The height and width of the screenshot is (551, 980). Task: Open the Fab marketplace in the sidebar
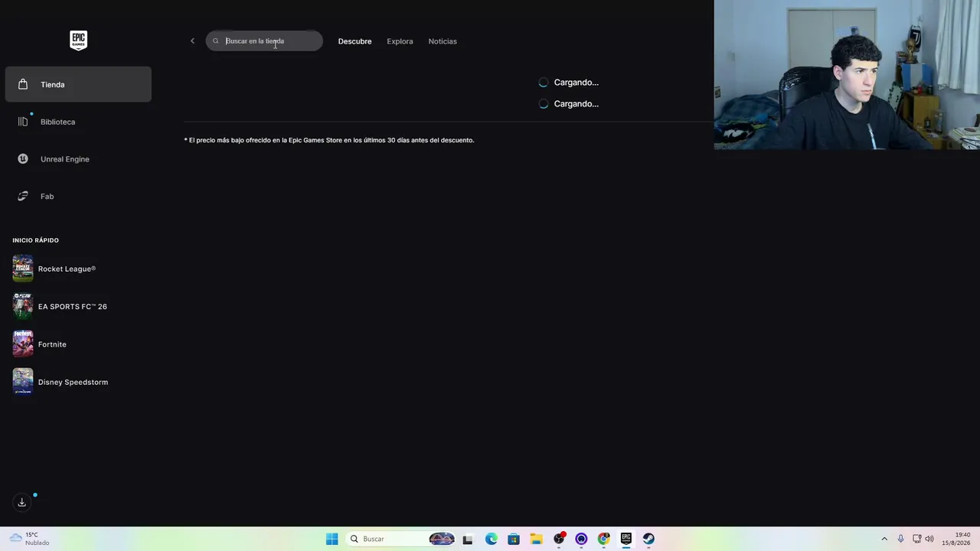coord(78,197)
